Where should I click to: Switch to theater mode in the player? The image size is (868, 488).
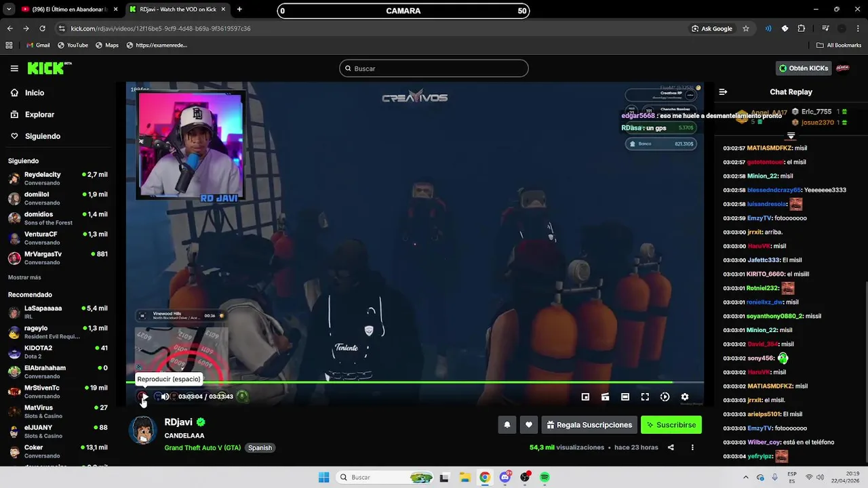[625, 397]
